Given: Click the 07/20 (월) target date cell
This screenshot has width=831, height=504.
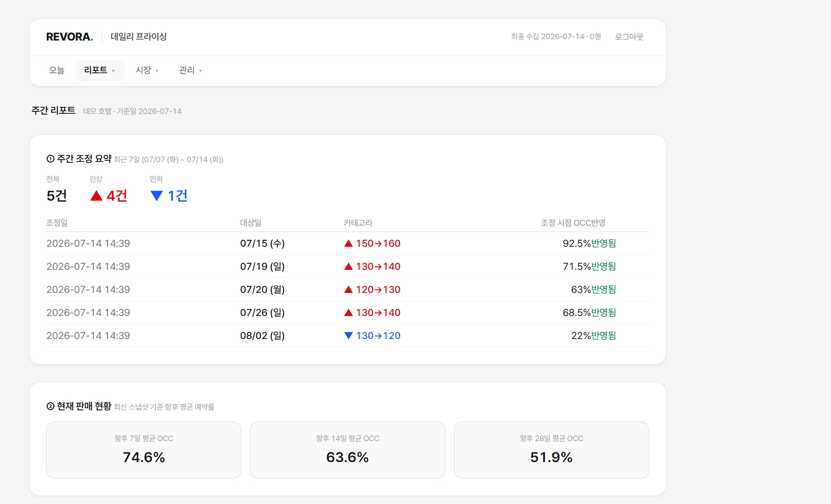Looking at the screenshot, I should click(x=262, y=289).
